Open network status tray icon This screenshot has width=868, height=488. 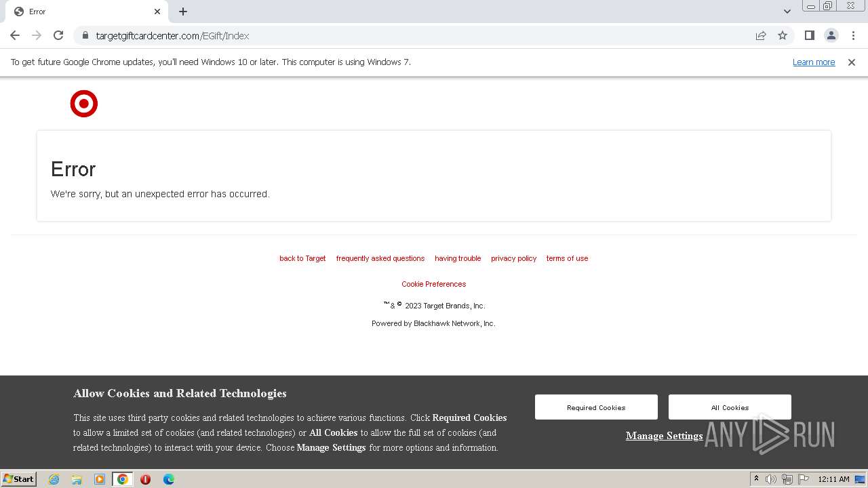pos(787,479)
